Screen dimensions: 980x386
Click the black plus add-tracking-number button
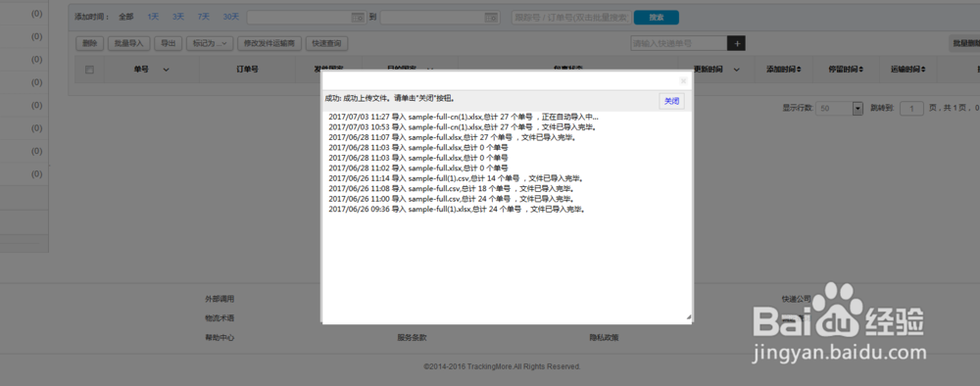tap(736, 44)
